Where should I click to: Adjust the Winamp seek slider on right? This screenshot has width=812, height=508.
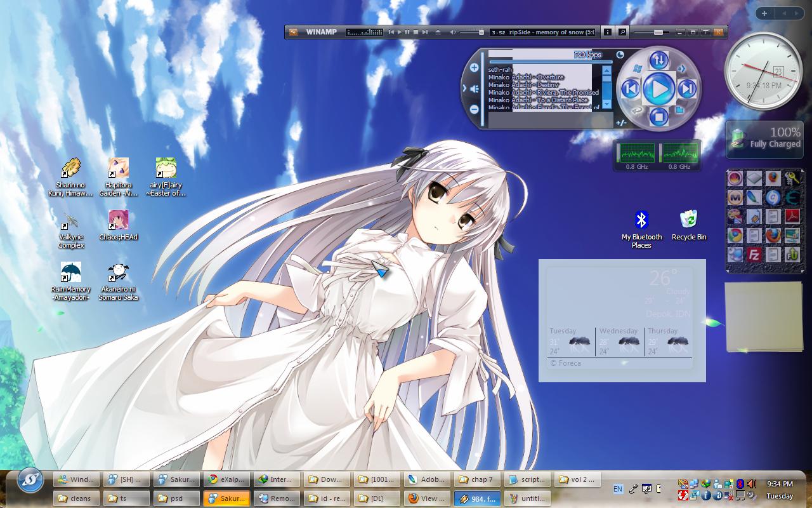click(651, 32)
